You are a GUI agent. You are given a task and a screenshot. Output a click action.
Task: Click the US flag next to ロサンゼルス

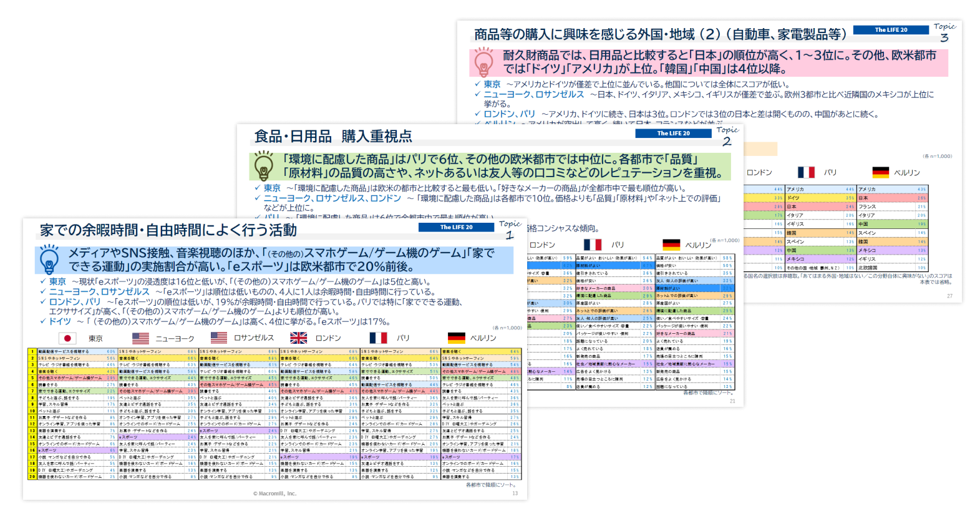click(219, 338)
